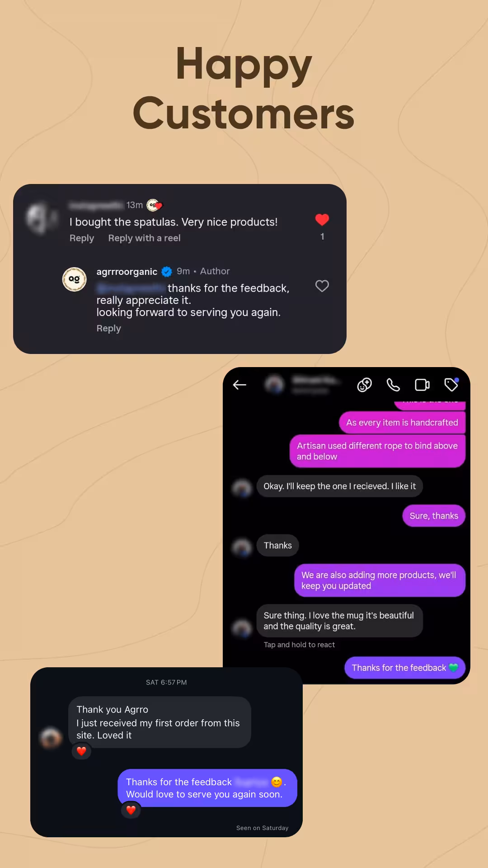Start a voice call from chat header
488x868 pixels.
(393, 385)
